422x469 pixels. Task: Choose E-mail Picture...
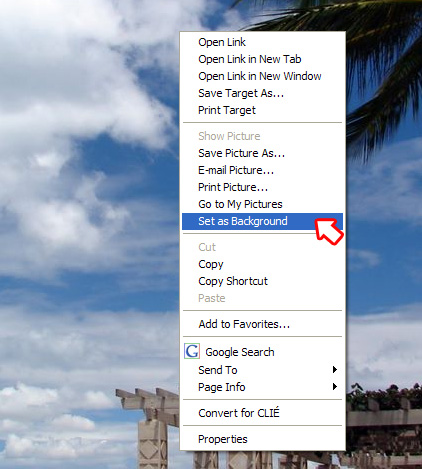[x=262, y=170]
